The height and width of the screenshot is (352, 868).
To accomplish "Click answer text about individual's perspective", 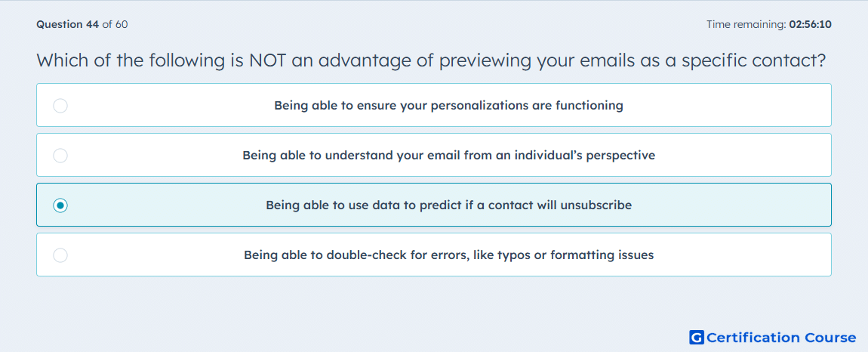I will (x=448, y=155).
